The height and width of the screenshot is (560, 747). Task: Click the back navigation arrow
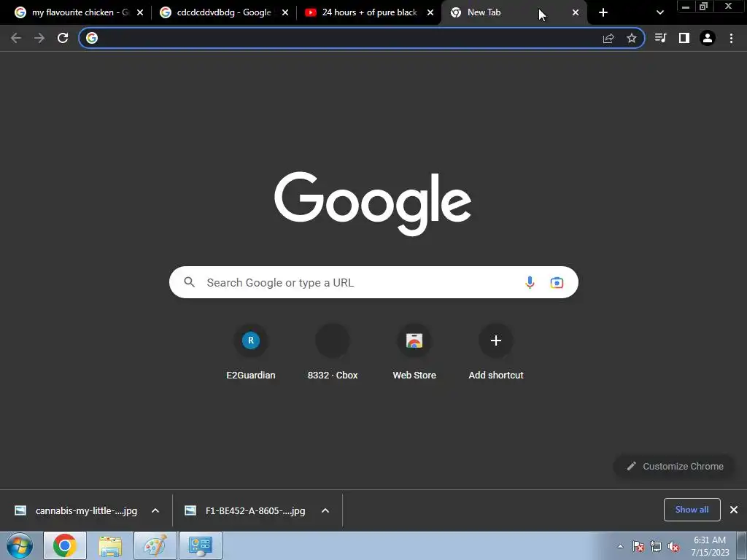click(x=16, y=38)
